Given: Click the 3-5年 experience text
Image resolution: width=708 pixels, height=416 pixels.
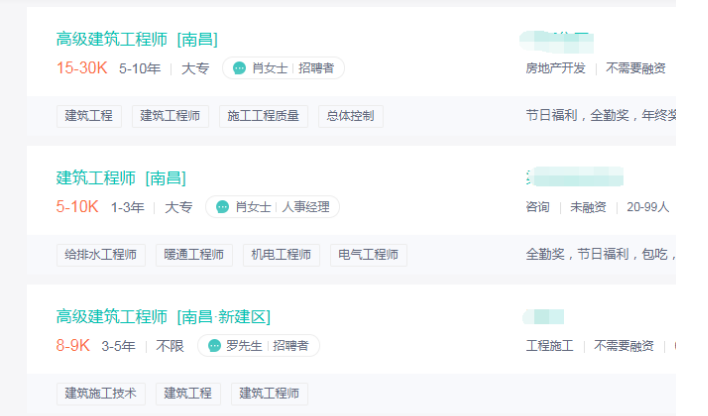Looking at the screenshot, I should click(x=118, y=346).
